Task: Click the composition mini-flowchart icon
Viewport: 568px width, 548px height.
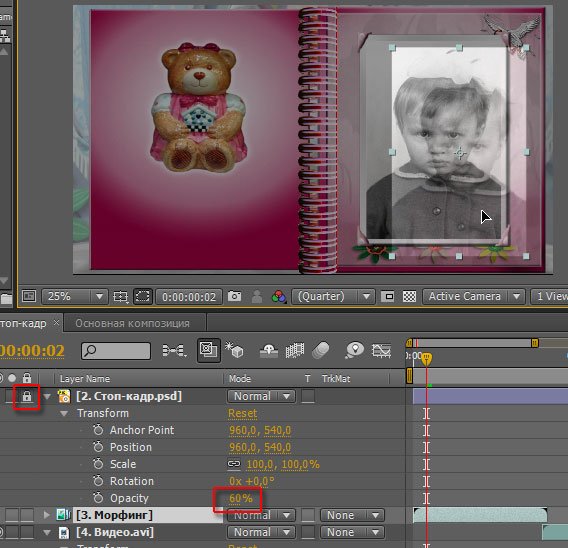Action: tap(174, 351)
